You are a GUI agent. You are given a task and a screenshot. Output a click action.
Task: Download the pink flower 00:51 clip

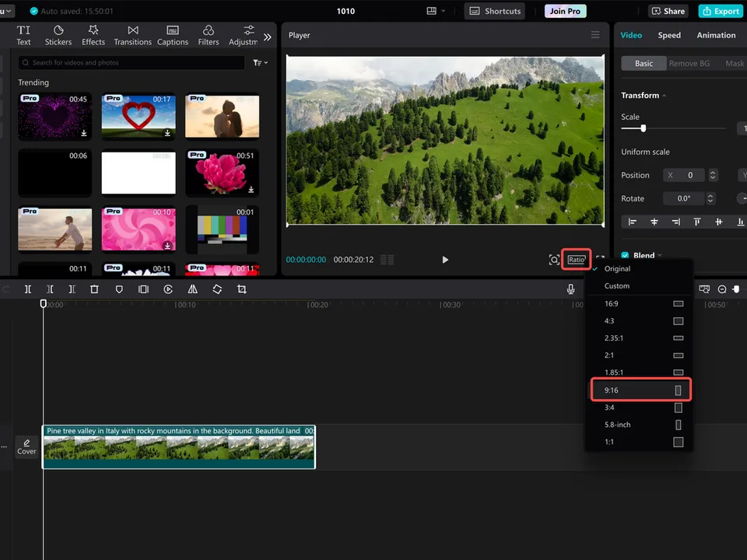coord(251,189)
